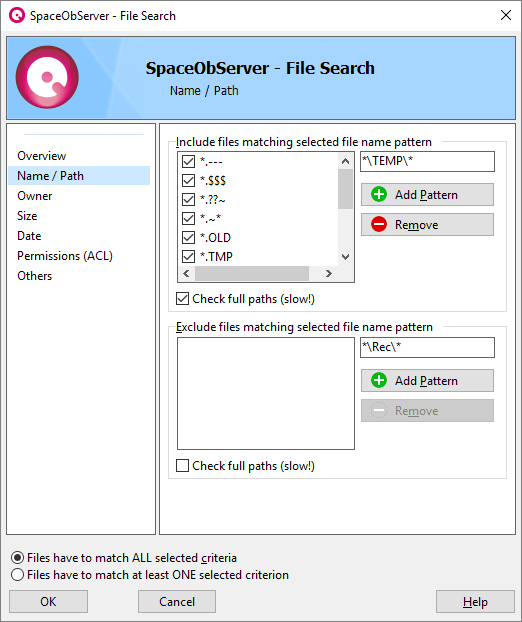This screenshot has width=522, height=622.
Task: Click the OK button
Action: pos(48,601)
